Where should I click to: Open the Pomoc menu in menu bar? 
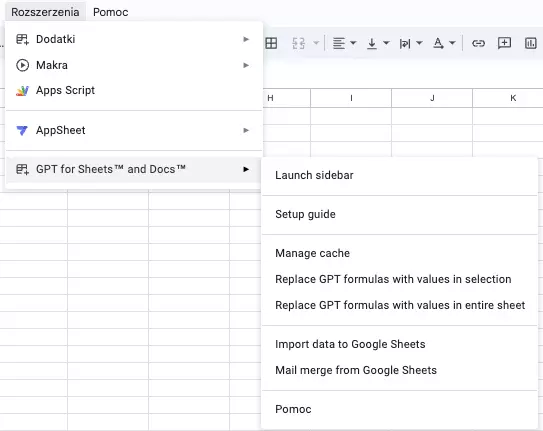tap(110, 12)
